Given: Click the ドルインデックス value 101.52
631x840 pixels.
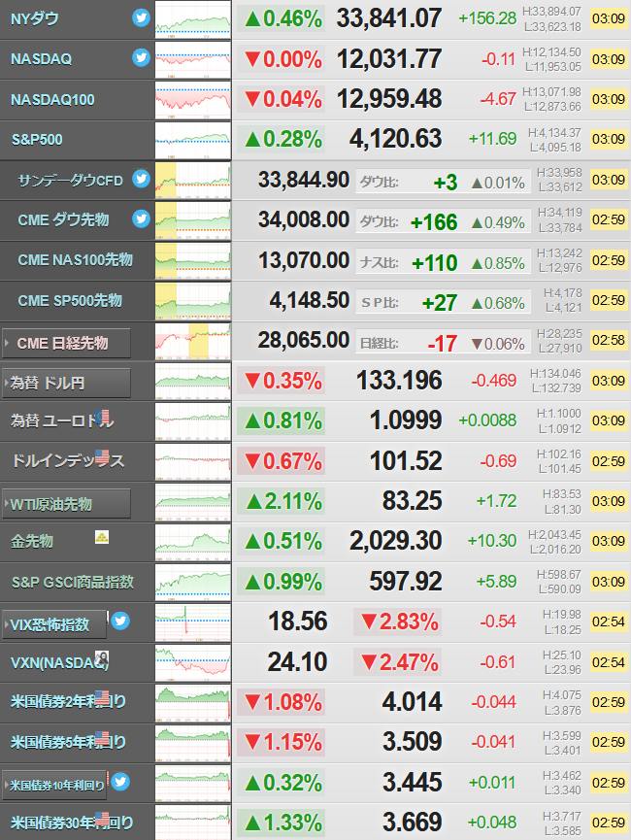Looking at the screenshot, I should tap(406, 460).
